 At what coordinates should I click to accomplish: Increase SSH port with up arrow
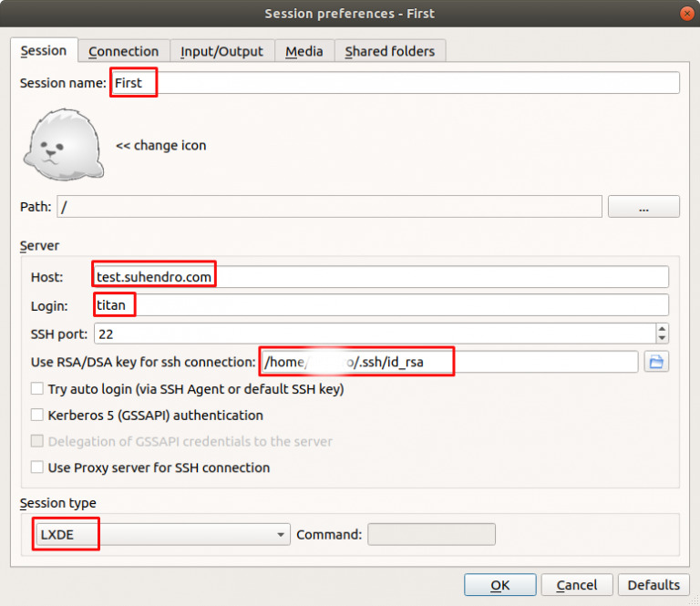(662, 328)
